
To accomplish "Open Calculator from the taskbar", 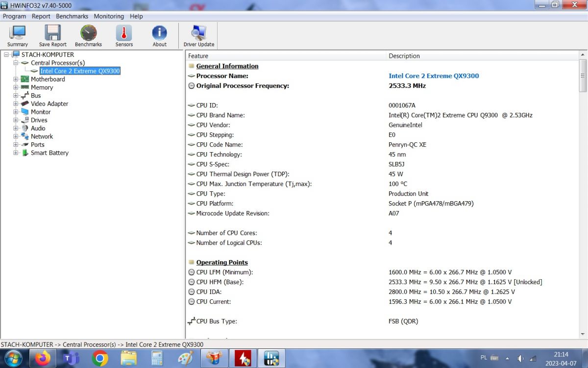I will [x=157, y=359].
